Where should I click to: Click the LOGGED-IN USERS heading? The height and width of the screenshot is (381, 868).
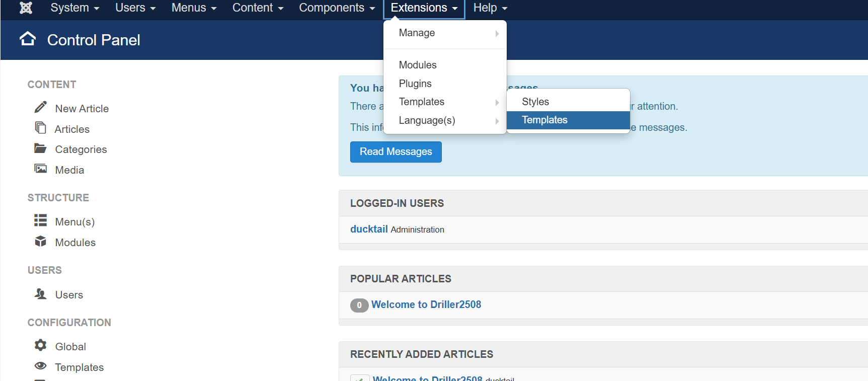[x=397, y=203]
